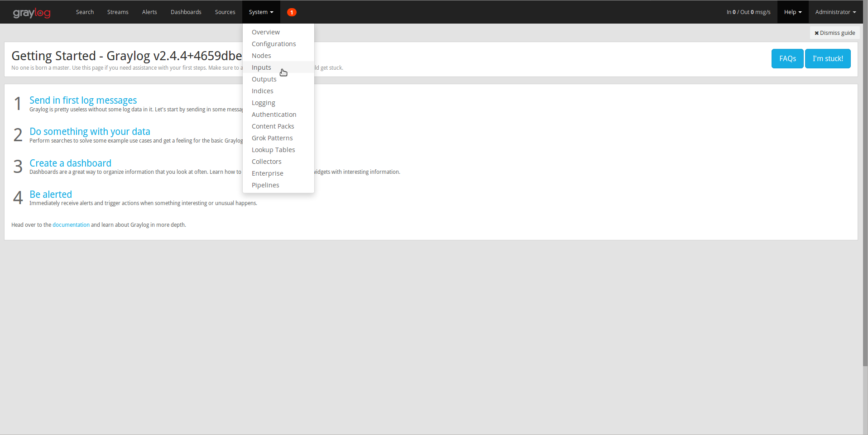Click the In/Out msg/s throughput indicator
The width and height of the screenshot is (868, 435).
748,12
